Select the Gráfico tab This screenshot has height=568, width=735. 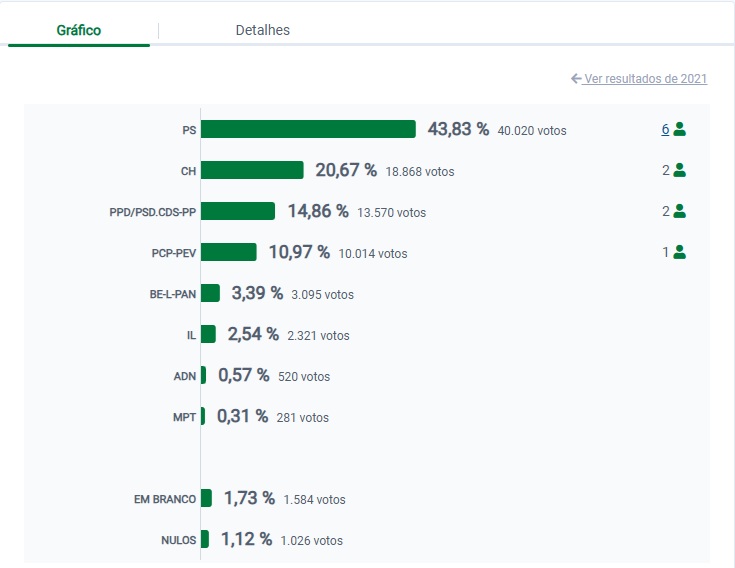[x=79, y=30]
